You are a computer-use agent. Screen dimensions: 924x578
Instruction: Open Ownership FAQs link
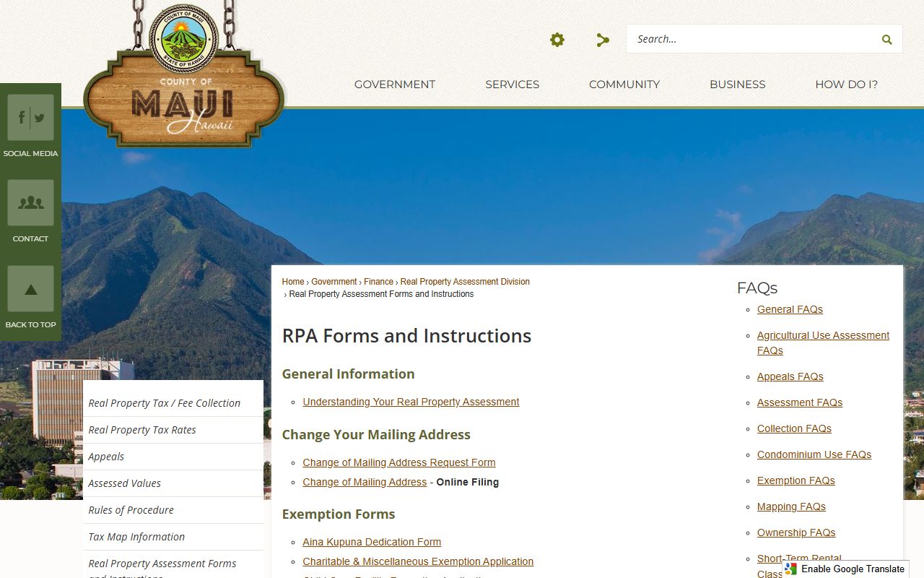pyautogui.click(x=796, y=532)
